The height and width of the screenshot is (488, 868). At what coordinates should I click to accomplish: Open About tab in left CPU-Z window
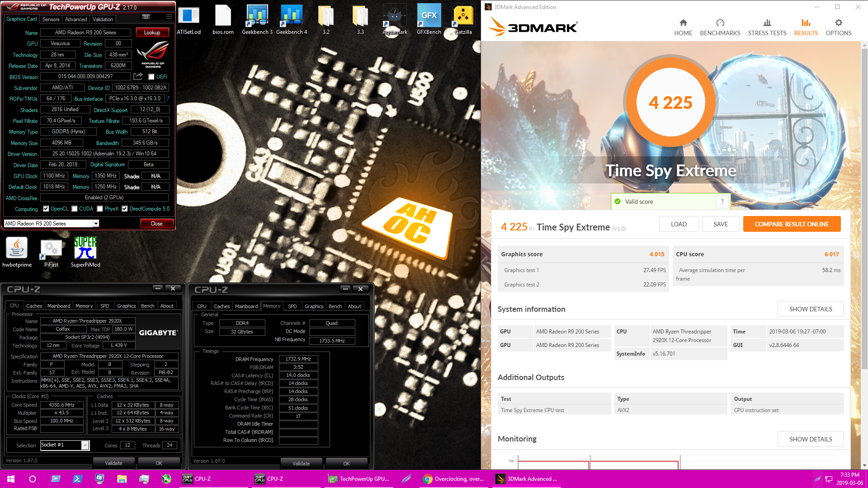coord(167,306)
